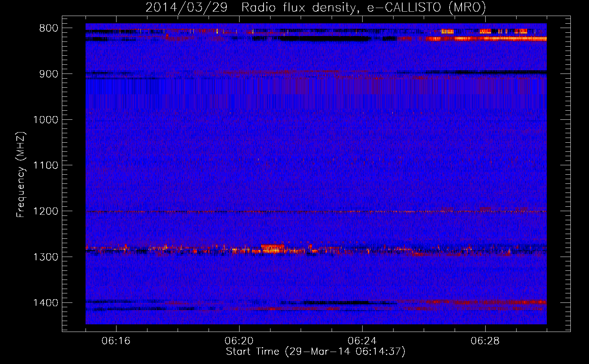Screen dimensions: 589x364
Task: Click the 06:24 time tick label
Action: [x=362, y=341]
